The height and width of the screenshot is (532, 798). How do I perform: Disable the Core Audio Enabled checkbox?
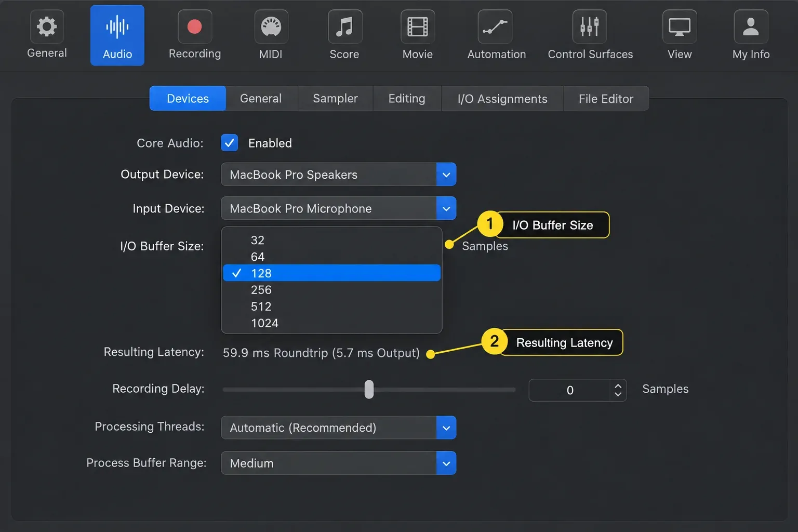pos(229,143)
